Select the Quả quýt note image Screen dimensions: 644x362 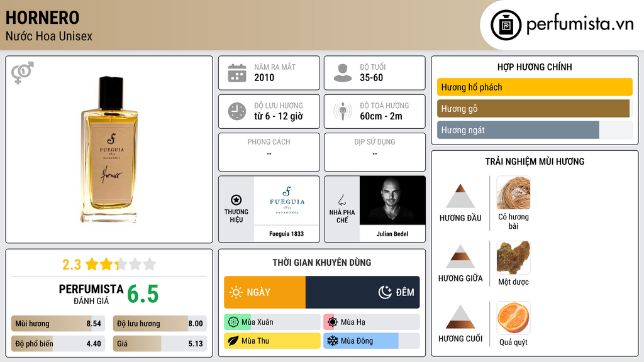(513, 318)
